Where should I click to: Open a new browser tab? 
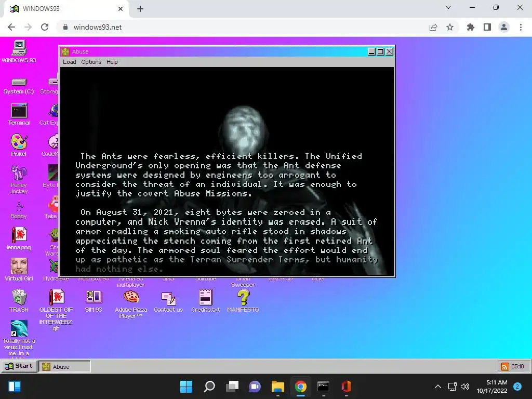140,9
